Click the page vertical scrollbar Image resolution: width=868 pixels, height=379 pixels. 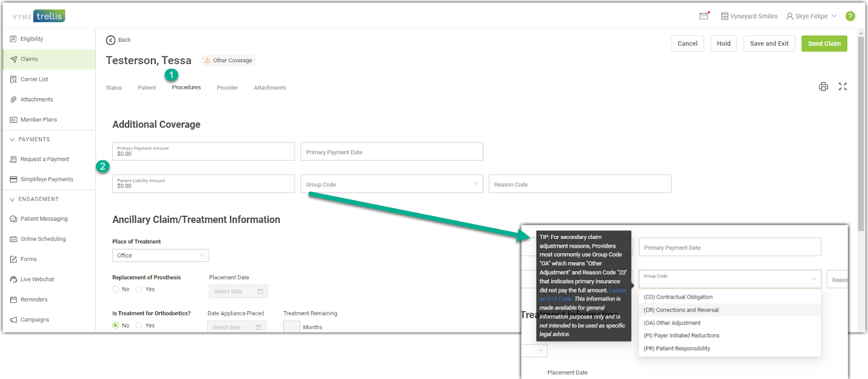860,136
